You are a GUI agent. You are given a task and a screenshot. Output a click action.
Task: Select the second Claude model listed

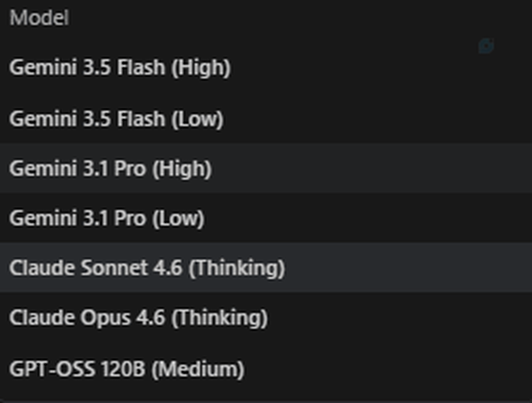266,318
